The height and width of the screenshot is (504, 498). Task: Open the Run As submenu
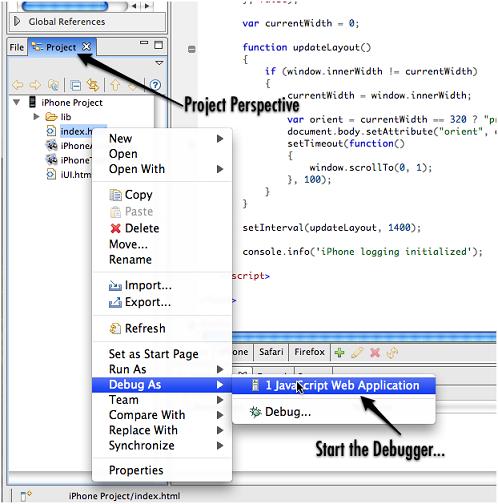click(162, 369)
